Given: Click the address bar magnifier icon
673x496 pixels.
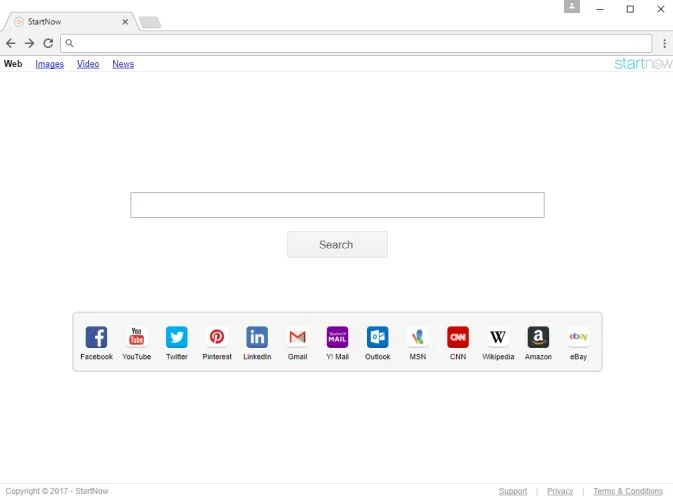Looking at the screenshot, I should click(x=69, y=43).
